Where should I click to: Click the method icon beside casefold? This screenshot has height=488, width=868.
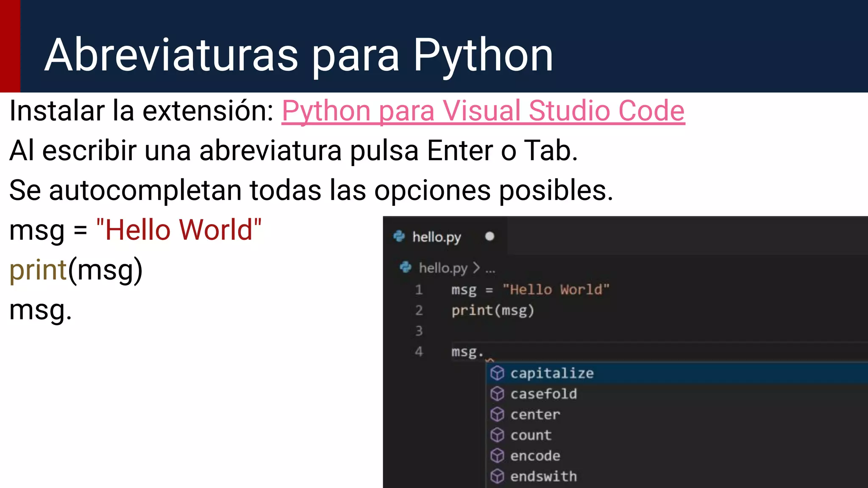(x=497, y=394)
